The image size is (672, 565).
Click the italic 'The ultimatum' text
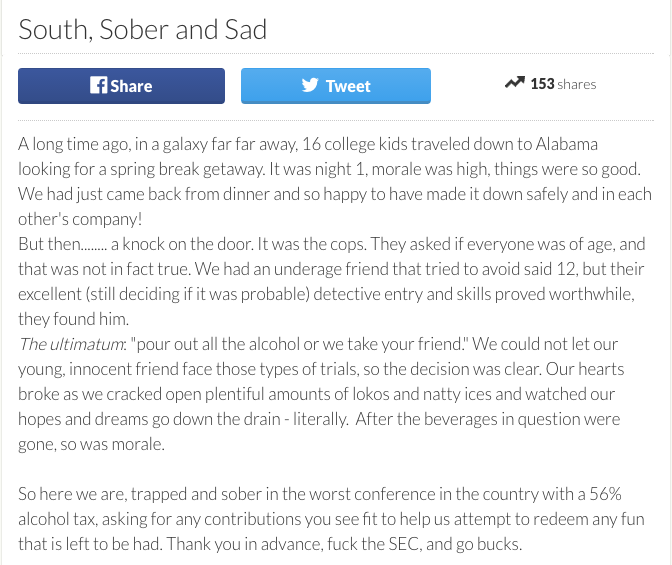[71, 344]
